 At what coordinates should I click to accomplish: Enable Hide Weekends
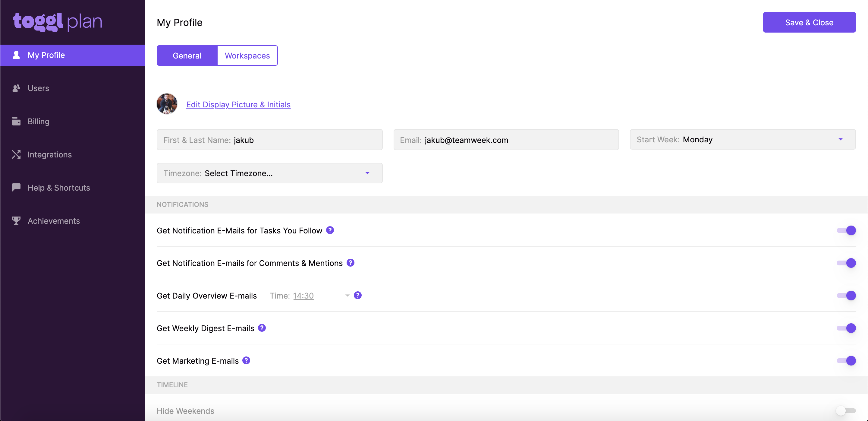846,410
